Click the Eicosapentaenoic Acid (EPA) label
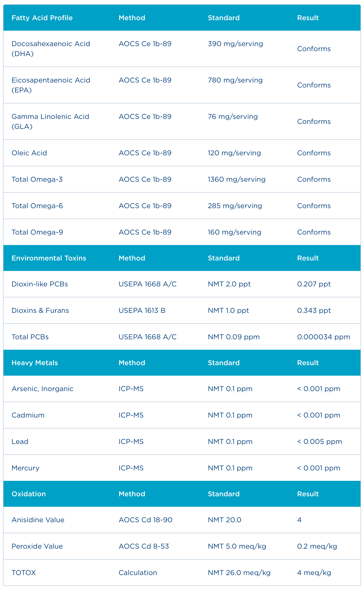This screenshot has height=591, width=364. click(51, 85)
